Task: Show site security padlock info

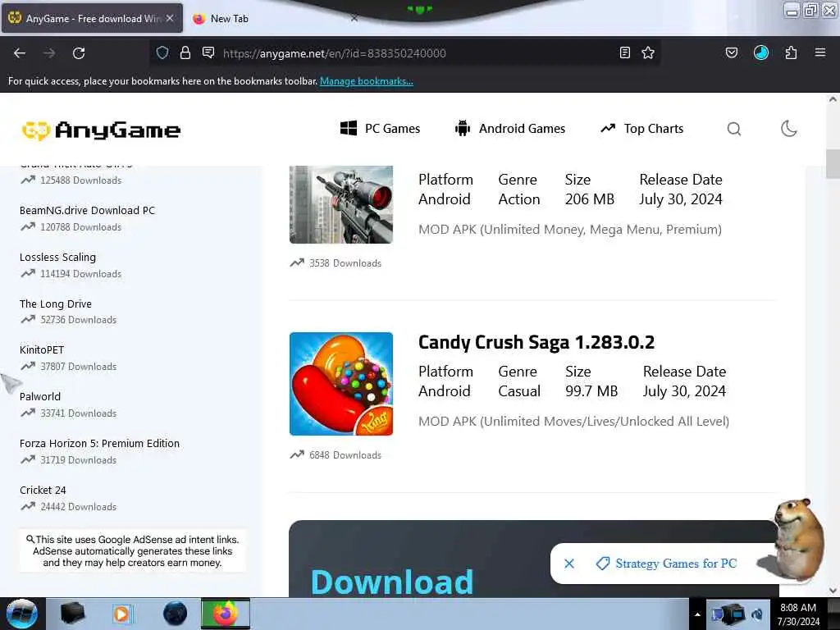Action: 185,52
